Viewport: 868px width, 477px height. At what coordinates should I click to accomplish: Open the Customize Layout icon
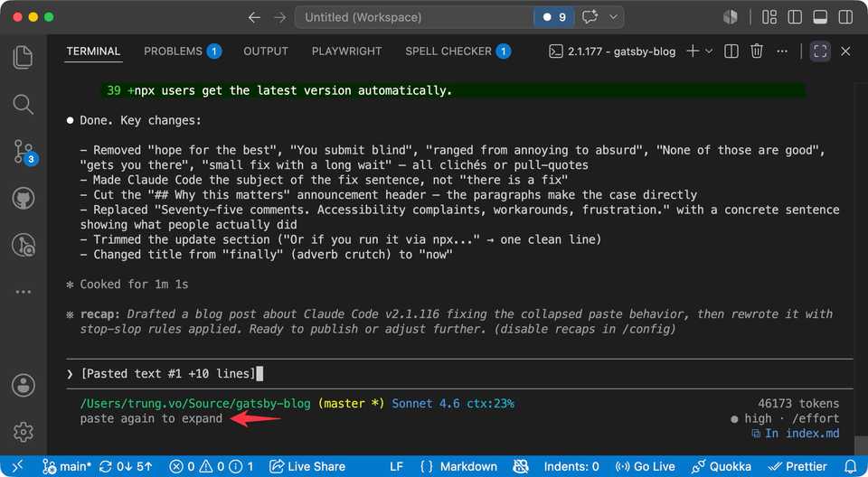(x=769, y=17)
